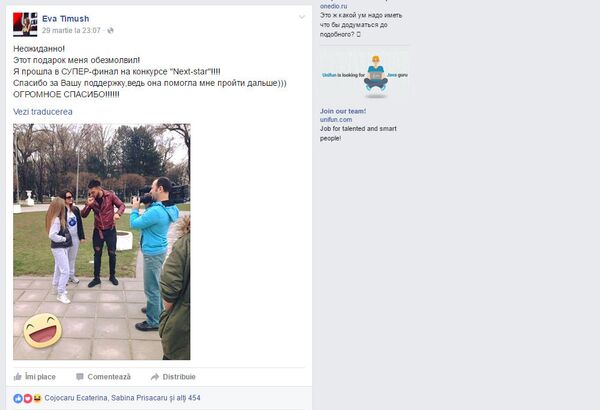The width and height of the screenshot is (600, 410).
Task: Open Cojocaru Ecaterina's profile from reactions
Action: (76, 398)
